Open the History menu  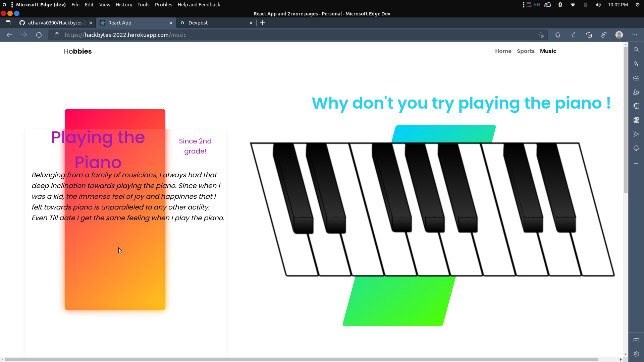124,5
